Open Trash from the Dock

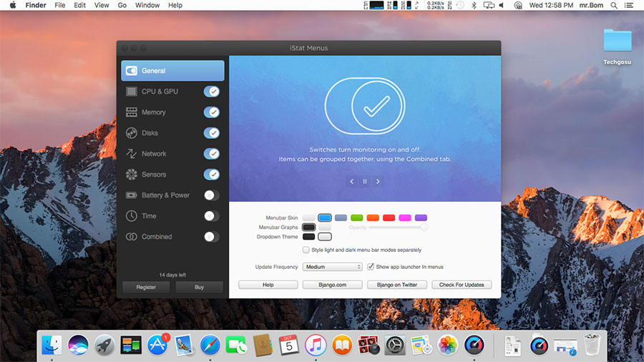[592, 345]
